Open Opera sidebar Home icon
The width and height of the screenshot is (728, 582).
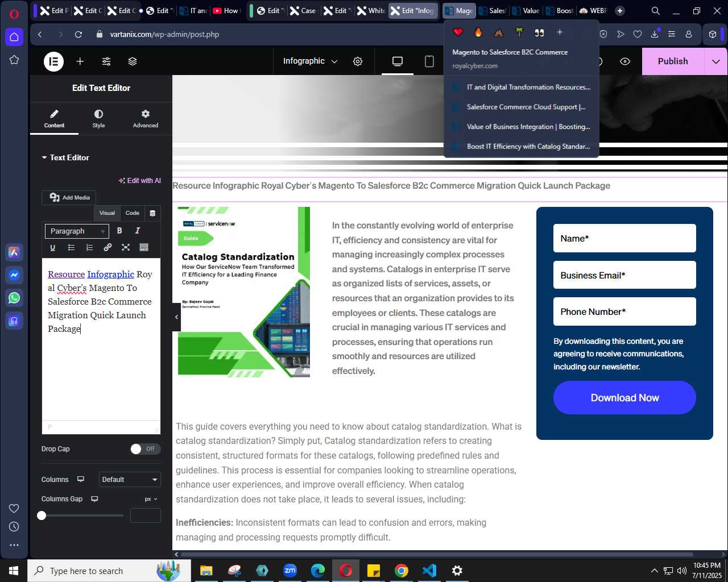[14, 37]
